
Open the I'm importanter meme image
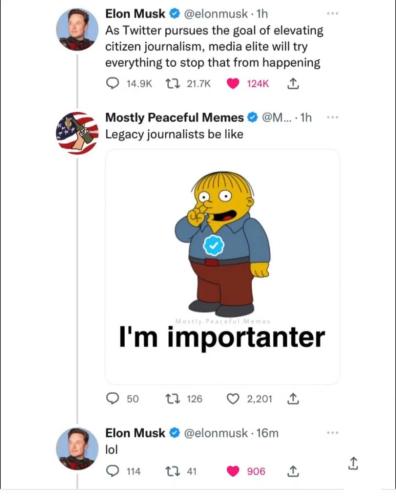pos(223,267)
